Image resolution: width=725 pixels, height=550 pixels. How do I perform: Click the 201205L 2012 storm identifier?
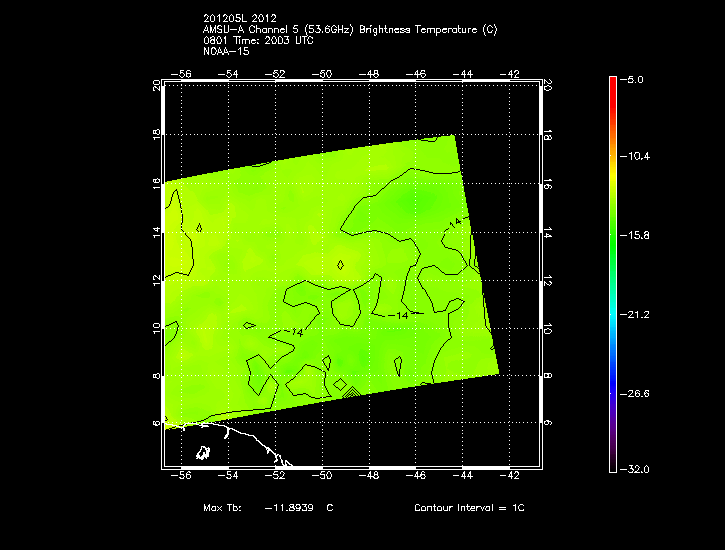(241, 18)
